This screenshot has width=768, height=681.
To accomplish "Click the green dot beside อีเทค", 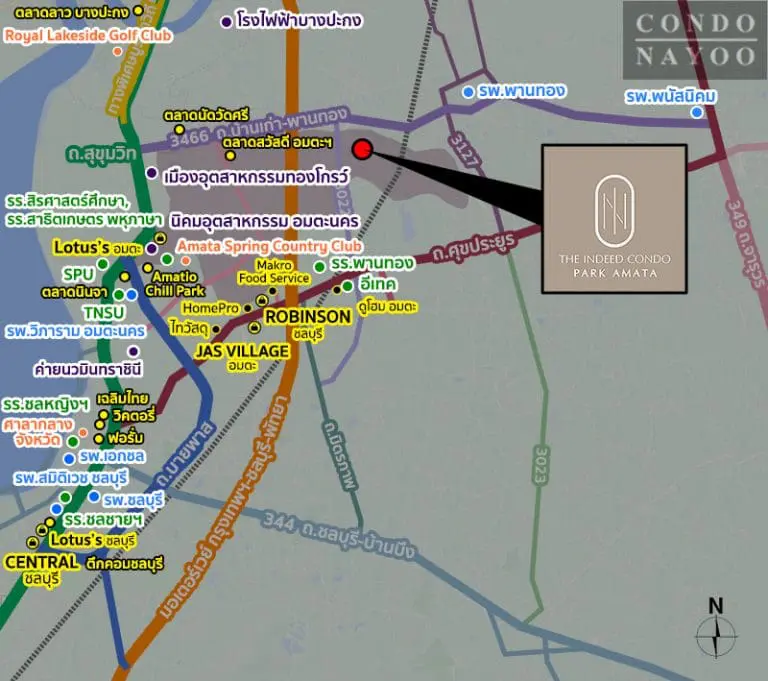I will pyautogui.click(x=347, y=286).
